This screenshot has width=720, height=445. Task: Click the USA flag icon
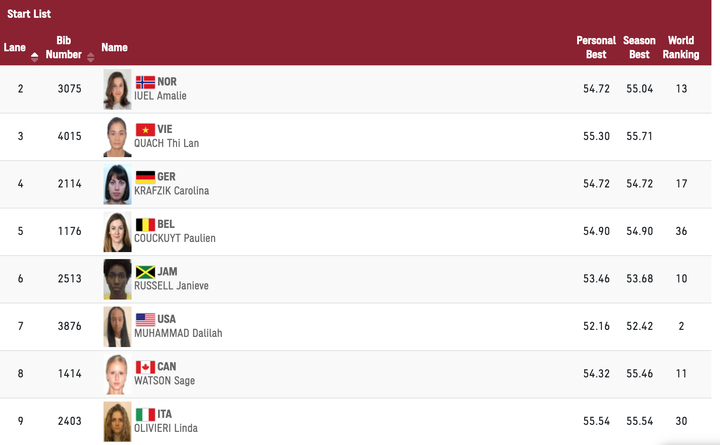click(145, 319)
